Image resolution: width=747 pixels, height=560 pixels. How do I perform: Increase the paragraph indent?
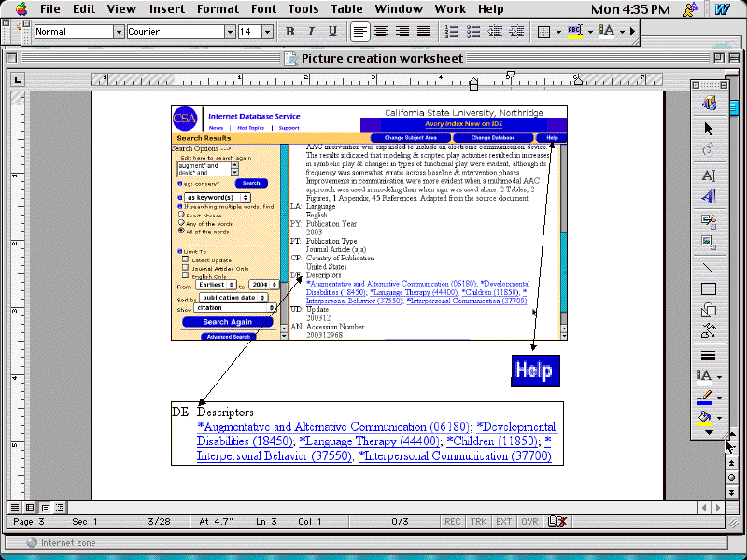[516, 32]
